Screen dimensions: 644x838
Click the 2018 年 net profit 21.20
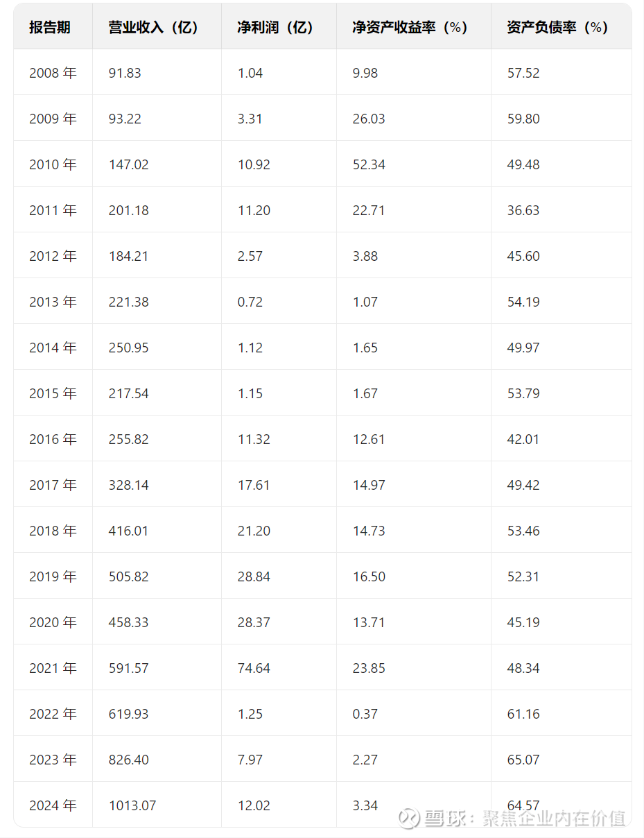[254, 531]
